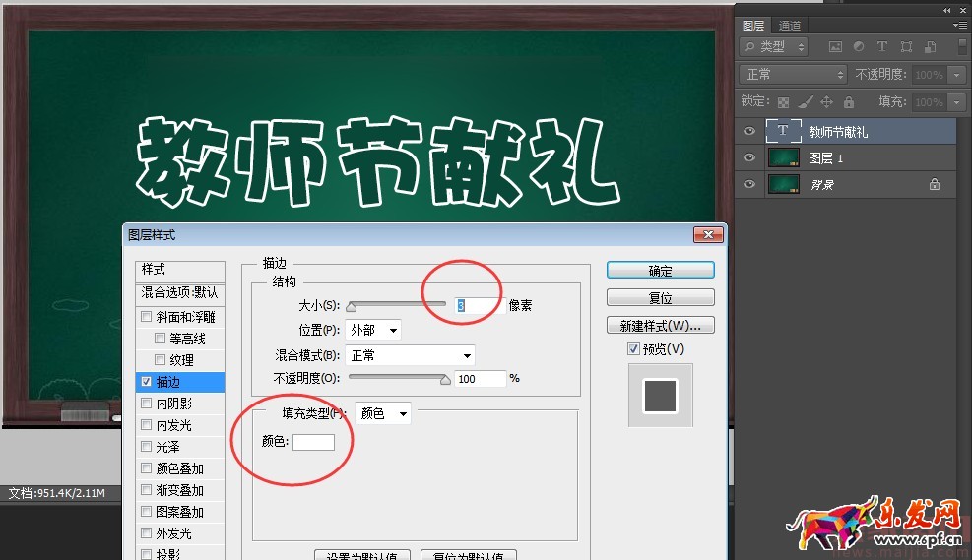Image resolution: width=972 pixels, height=560 pixels.
Task: Click the lock image pixels brush icon
Action: pyautogui.click(x=805, y=102)
